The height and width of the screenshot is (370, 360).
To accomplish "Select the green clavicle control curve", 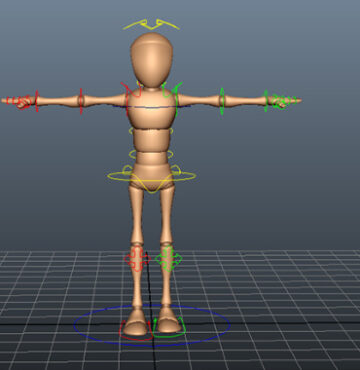I will (172, 90).
